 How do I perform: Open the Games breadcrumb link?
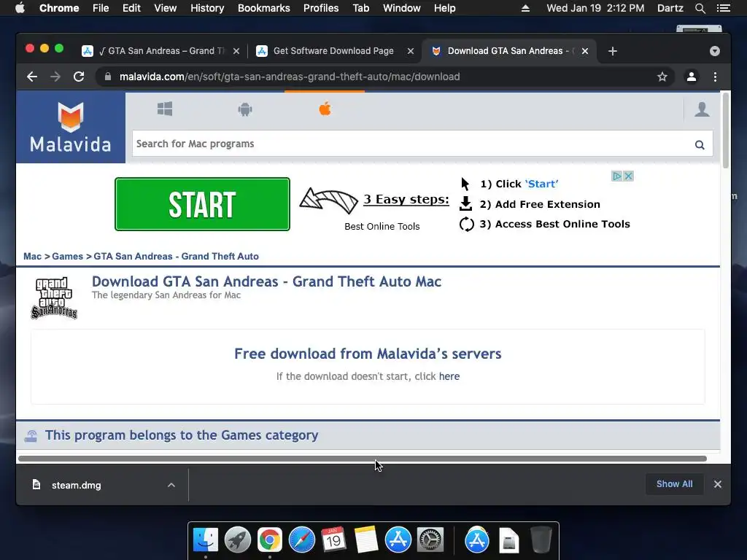[x=67, y=256]
